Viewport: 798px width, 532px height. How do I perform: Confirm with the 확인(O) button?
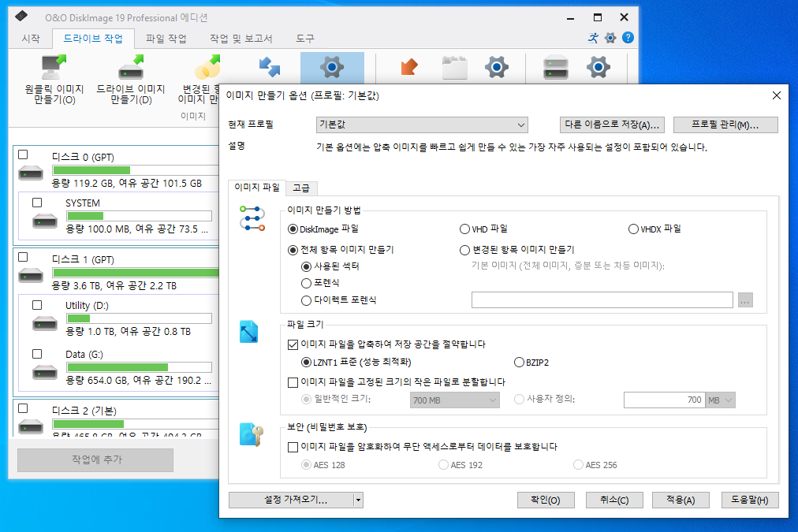[546, 500]
